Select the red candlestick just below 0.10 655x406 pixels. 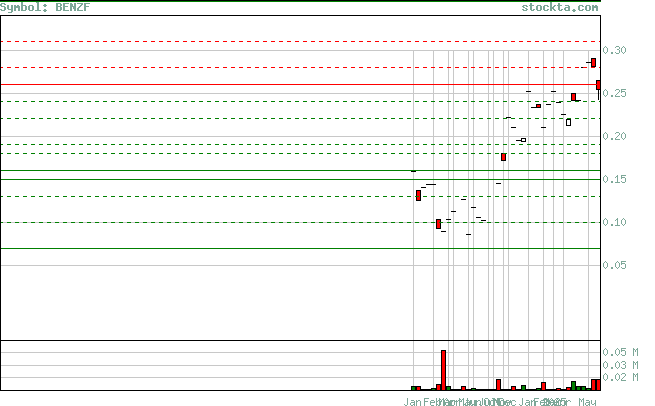[438, 224]
